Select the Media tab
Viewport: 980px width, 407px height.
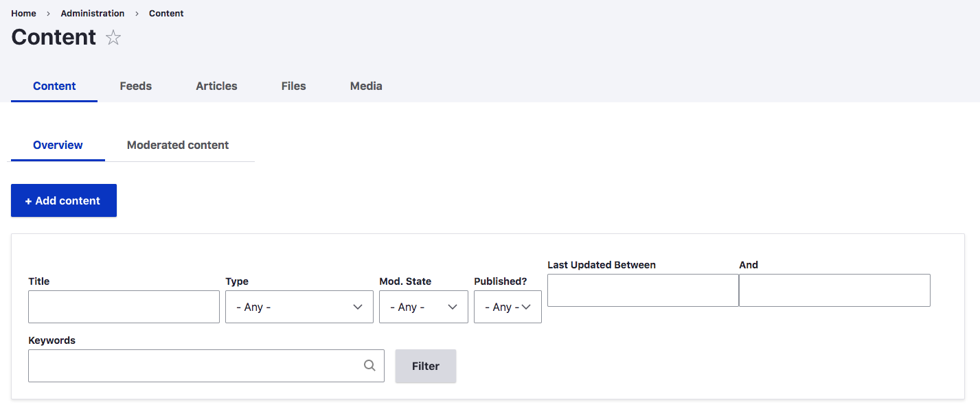coord(366,86)
